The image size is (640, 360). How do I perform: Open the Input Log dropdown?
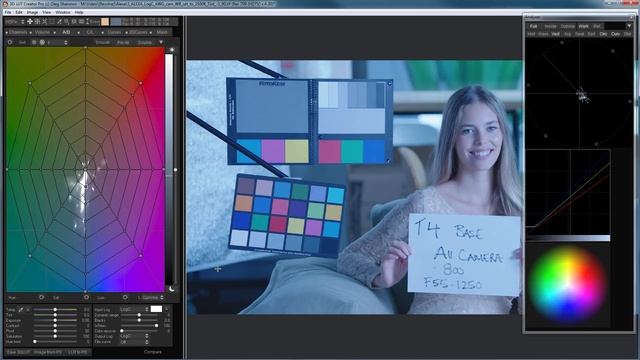[134, 309]
